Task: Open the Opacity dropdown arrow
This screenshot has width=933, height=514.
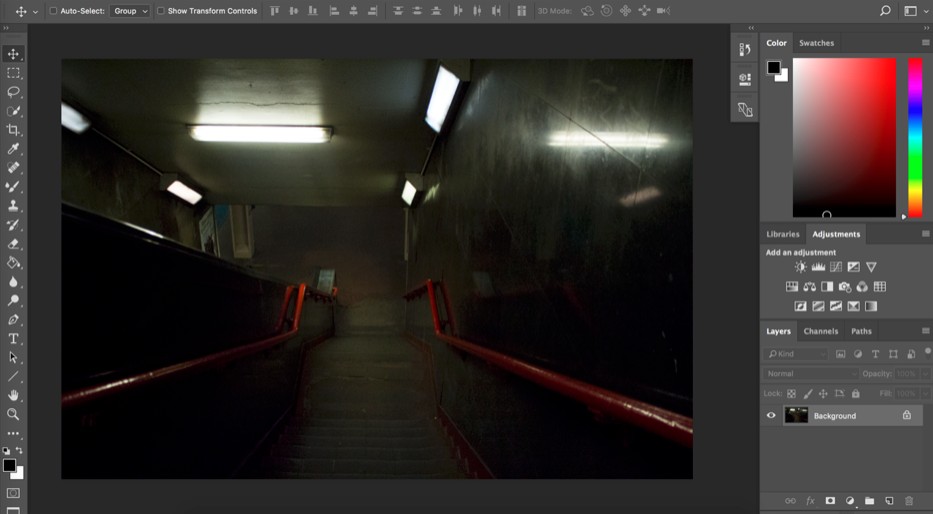Action: pyautogui.click(x=925, y=374)
